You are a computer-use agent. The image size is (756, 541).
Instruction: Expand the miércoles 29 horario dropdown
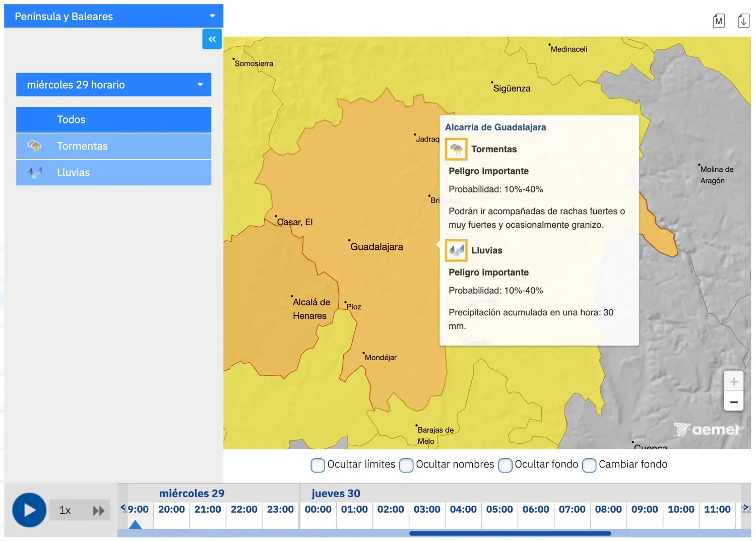[x=113, y=85]
